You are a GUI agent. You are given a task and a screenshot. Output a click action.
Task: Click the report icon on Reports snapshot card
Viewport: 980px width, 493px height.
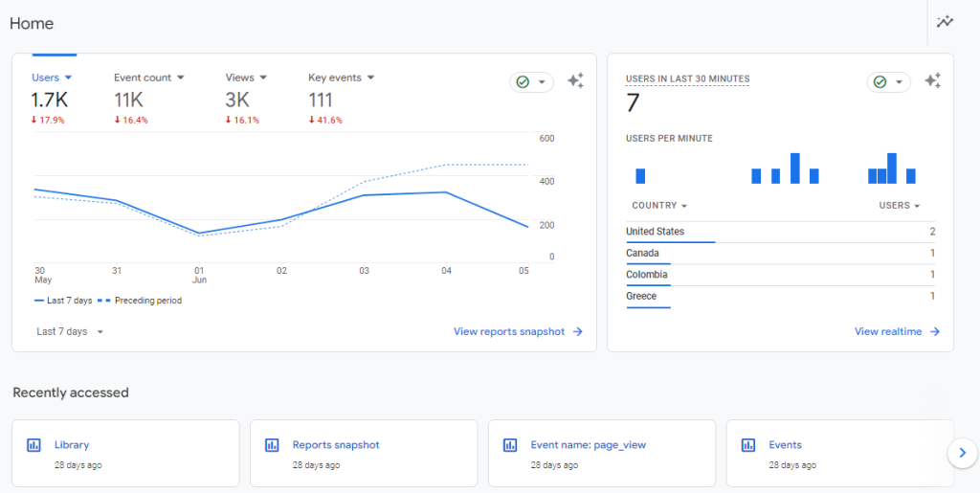(x=272, y=445)
